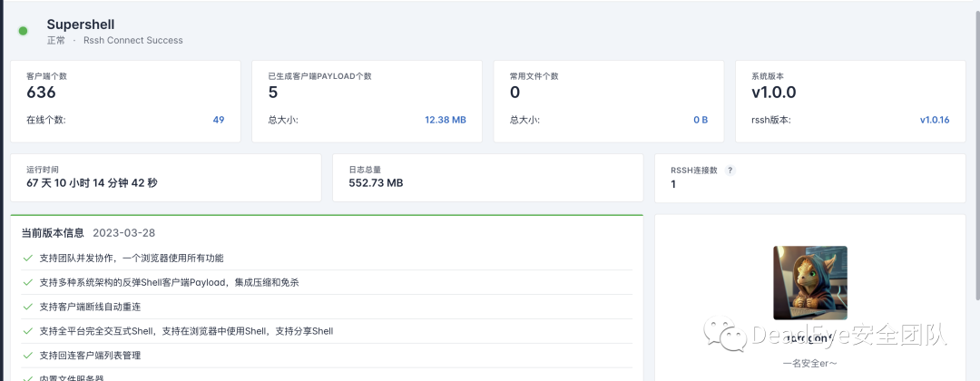Screen dimensions: 980x381
Task: Click the system version value v1.0.0
Action: coord(773,93)
